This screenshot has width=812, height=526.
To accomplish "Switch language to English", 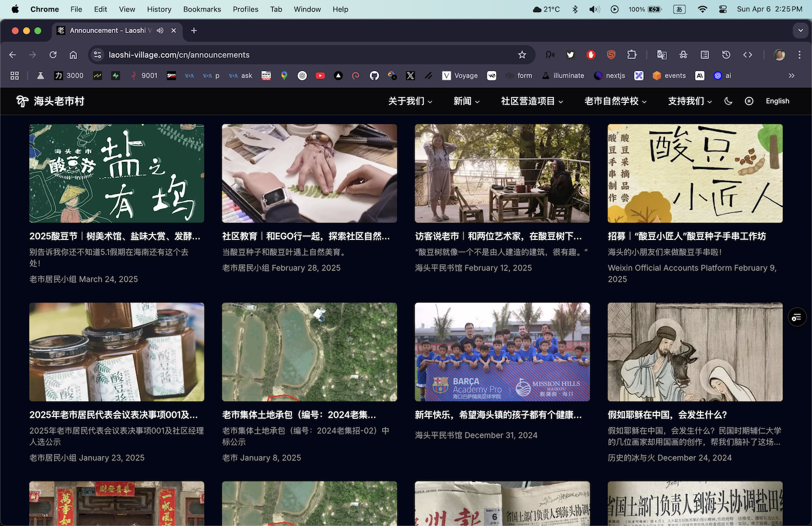I will click(x=777, y=101).
